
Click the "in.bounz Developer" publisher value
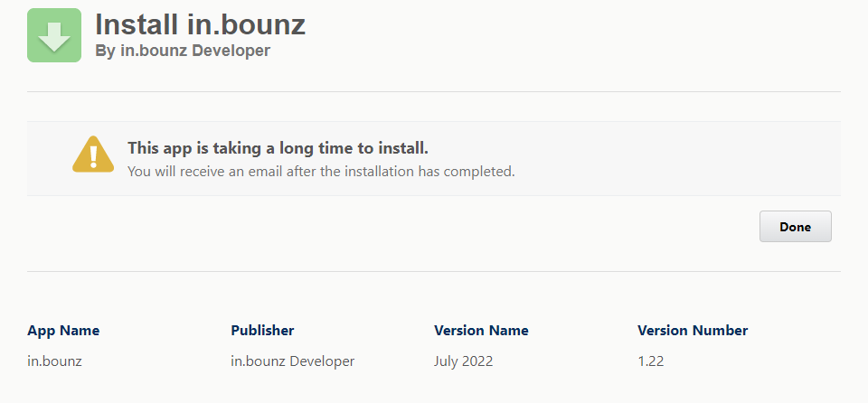point(292,361)
